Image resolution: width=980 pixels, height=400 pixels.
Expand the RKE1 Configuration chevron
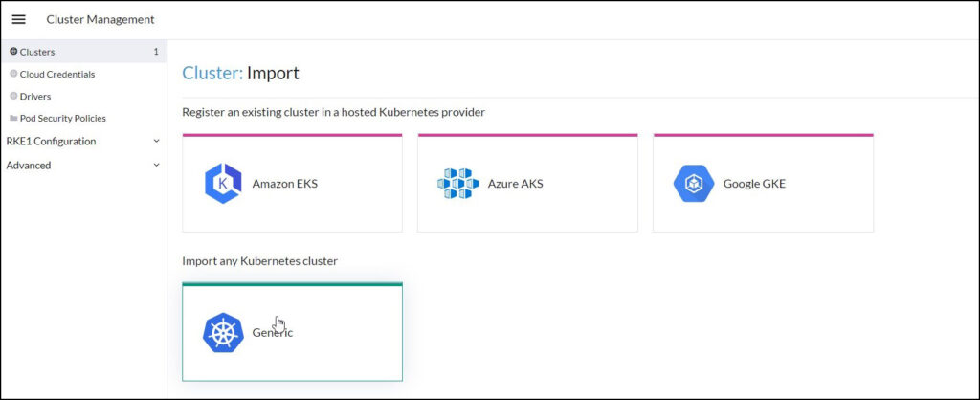pos(156,142)
